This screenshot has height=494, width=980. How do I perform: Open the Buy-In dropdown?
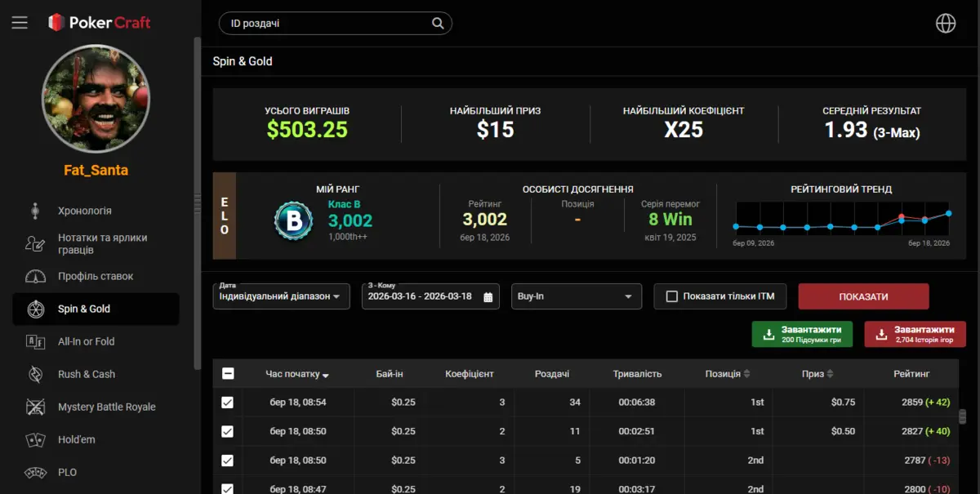point(576,296)
